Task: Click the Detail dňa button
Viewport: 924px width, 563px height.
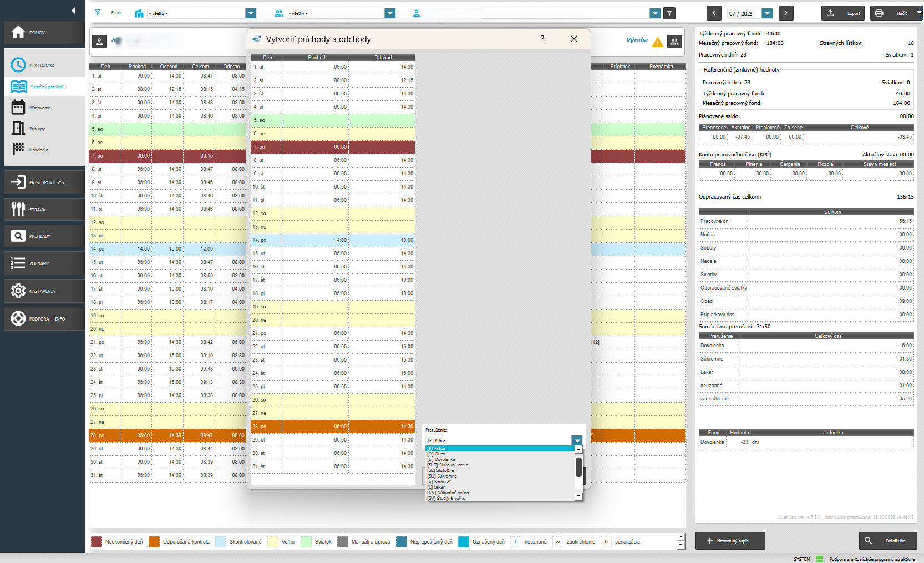Action: click(x=887, y=541)
